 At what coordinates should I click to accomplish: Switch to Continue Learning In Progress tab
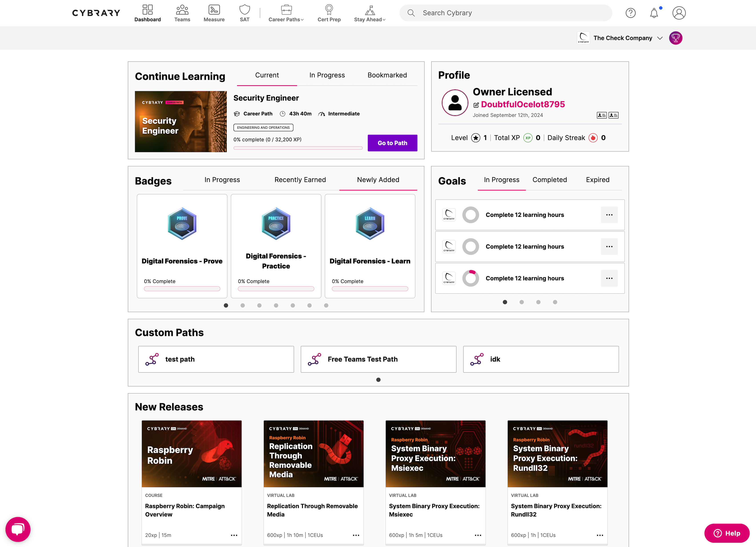[327, 75]
